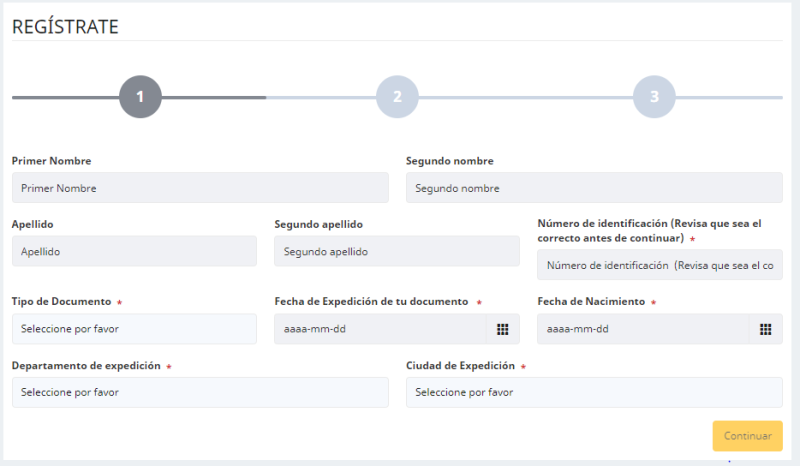The image size is (800, 466).
Task: Focus the Primer Nombre field
Action: [200, 188]
